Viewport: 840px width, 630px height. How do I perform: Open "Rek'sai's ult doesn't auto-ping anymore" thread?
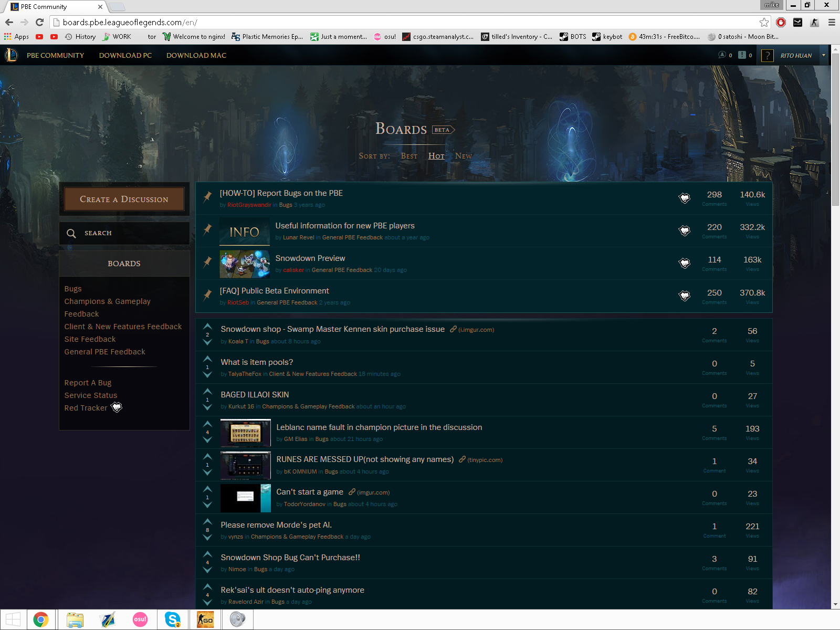[x=292, y=590]
